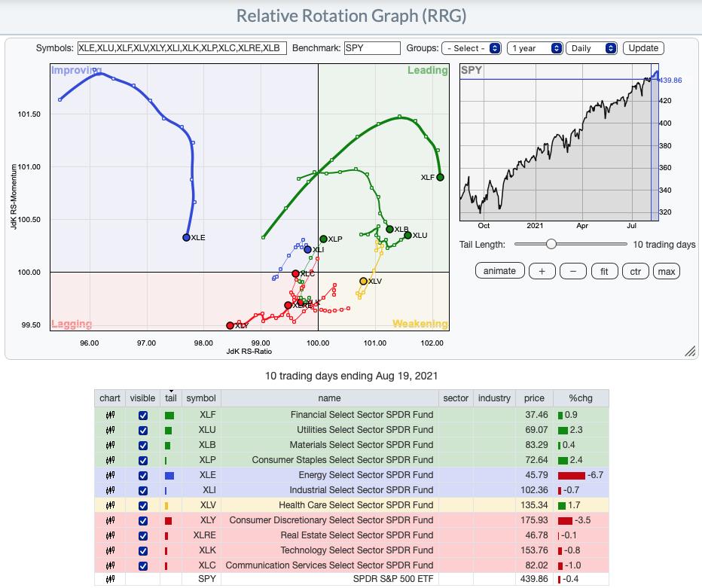702x588 pixels.
Task: Click the XLU endpoint dot on graph
Action: pos(407,236)
